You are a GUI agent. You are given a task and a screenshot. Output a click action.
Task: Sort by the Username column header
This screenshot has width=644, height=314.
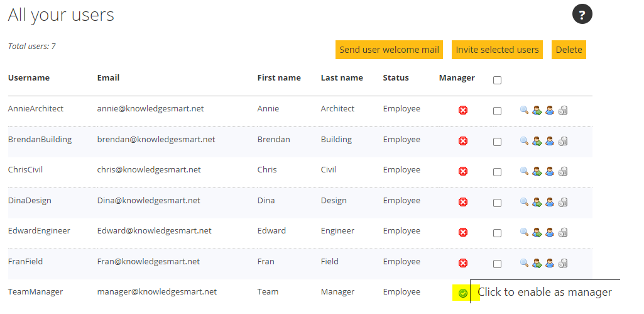pyautogui.click(x=29, y=78)
